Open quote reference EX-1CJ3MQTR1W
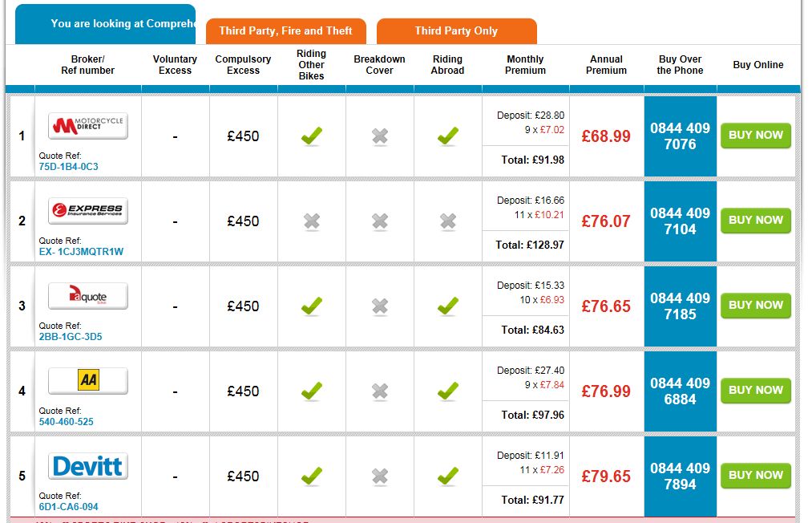 (81, 251)
